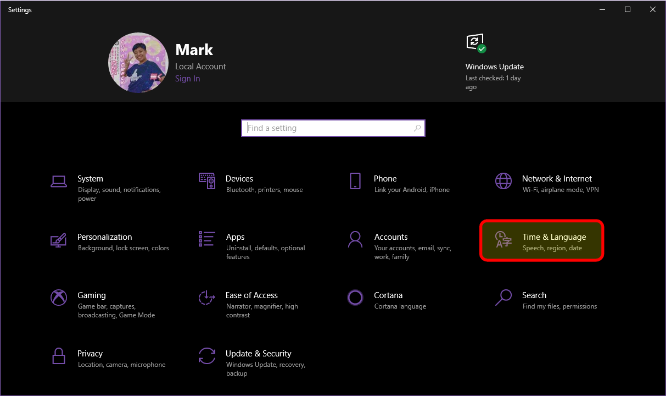Click 'Link your Android, iPhone' description
Screen dimensions: 666x396
tap(412, 190)
